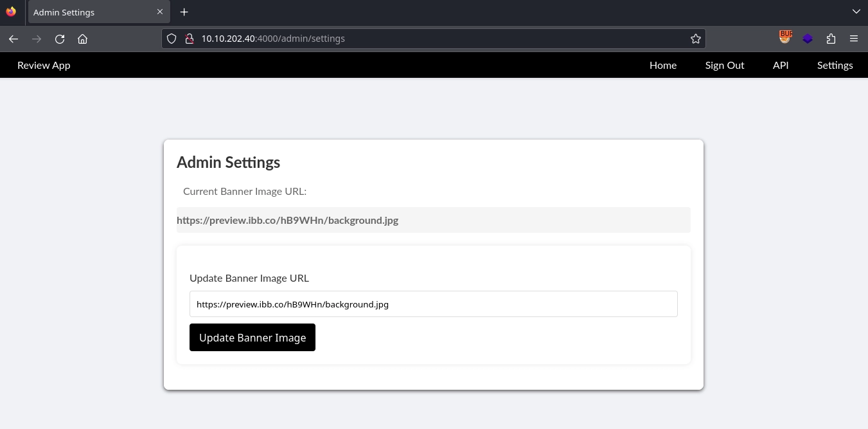Click the browser Back arrow button
Viewport: 868px width, 429px height.
click(x=13, y=39)
